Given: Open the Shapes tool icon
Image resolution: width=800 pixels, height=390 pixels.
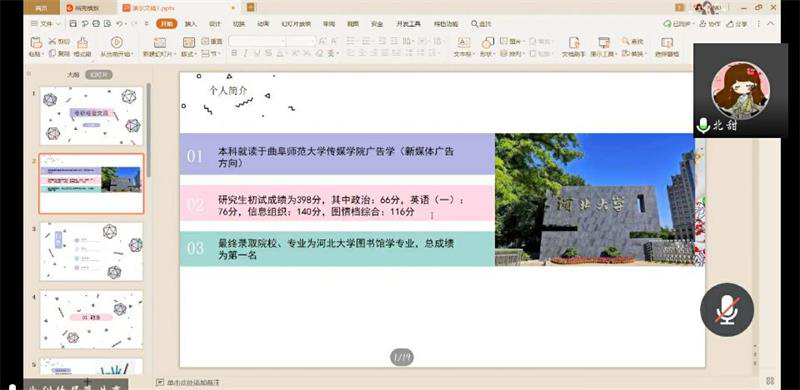Looking at the screenshot, I should [x=488, y=42].
